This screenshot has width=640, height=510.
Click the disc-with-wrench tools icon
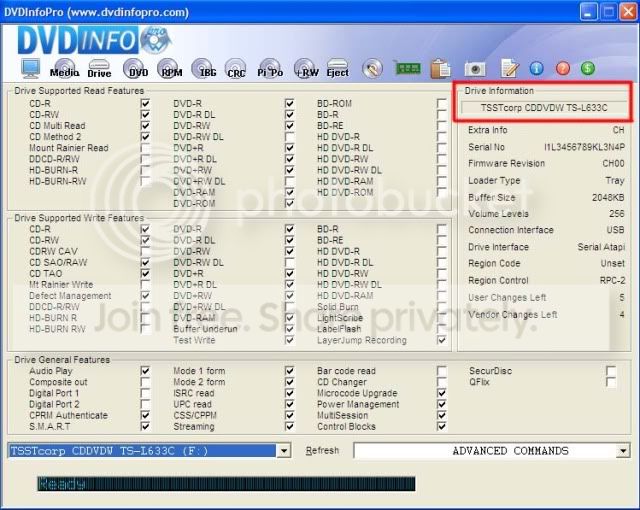click(x=372, y=69)
